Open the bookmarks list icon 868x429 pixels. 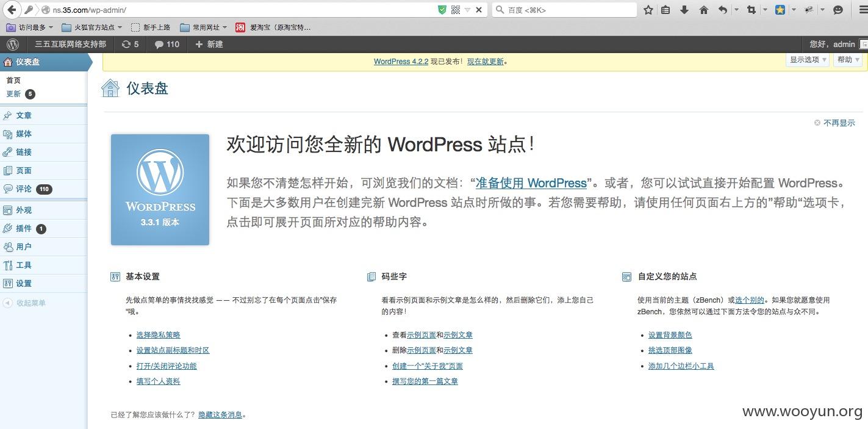(665, 10)
